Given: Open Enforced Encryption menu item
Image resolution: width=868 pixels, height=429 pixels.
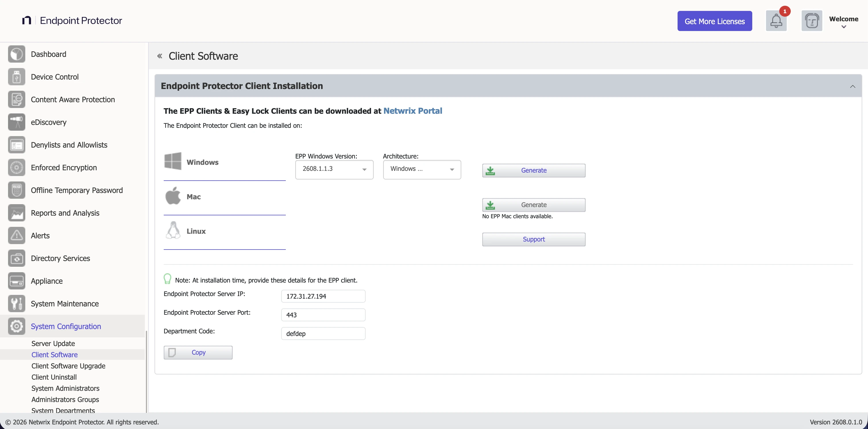Looking at the screenshot, I should 64,168.
